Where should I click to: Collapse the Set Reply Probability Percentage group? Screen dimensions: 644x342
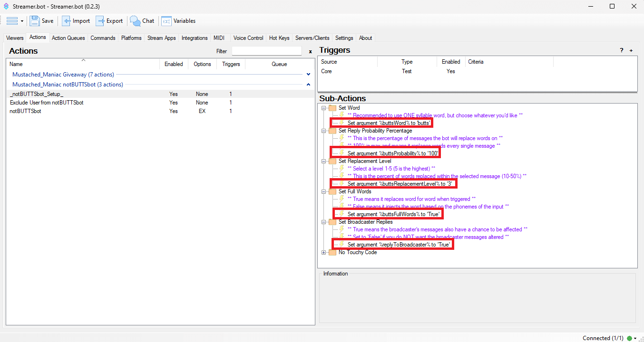point(324,131)
